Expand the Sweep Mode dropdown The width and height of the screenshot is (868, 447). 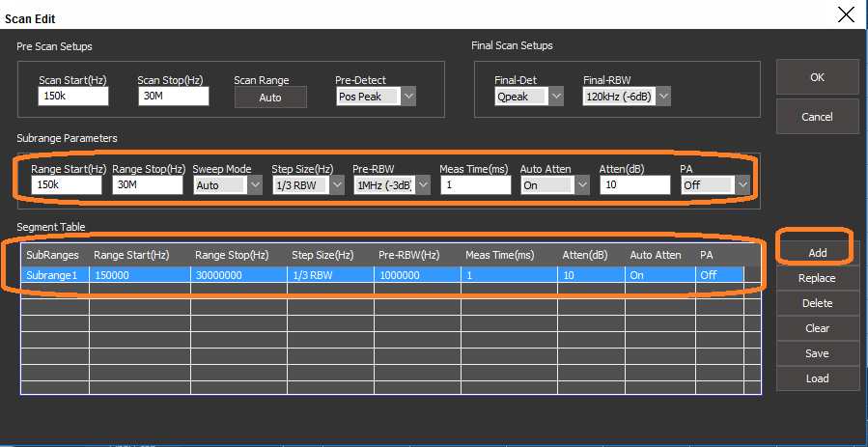point(255,184)
